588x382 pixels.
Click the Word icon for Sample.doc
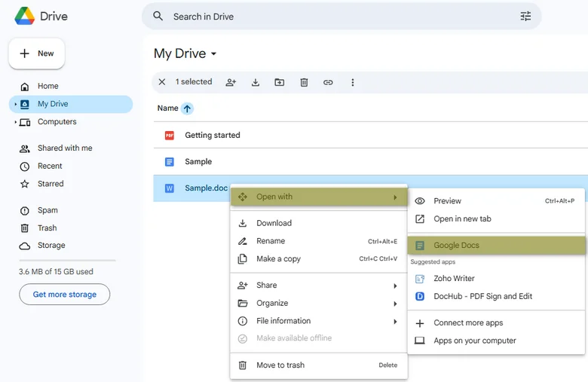point(170,188)
